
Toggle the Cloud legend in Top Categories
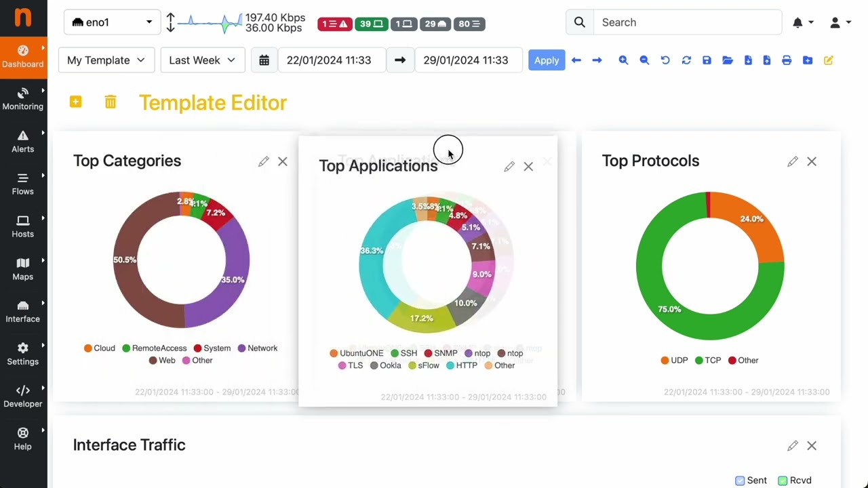(99, 348)
